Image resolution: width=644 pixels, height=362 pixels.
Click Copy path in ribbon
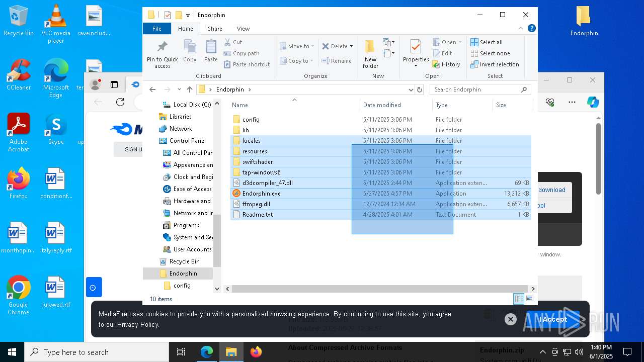242,53
